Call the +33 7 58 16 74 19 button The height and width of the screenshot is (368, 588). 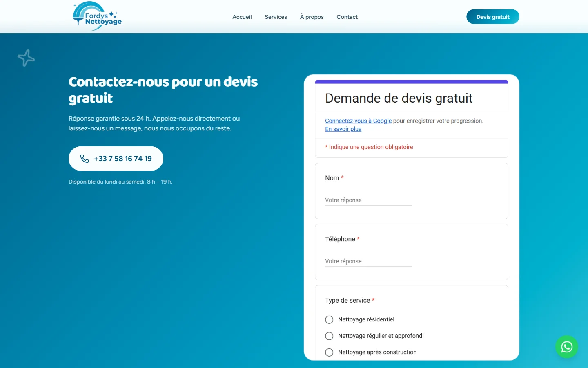116,159
